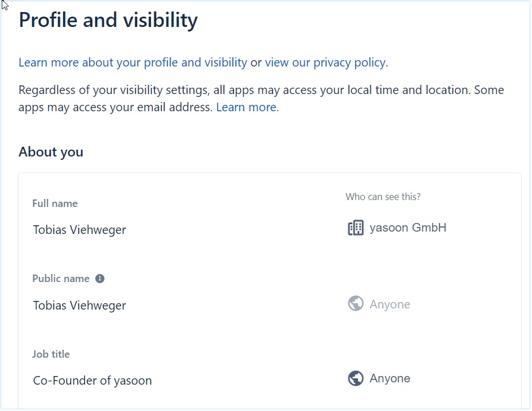This screenshot has width=532, height=411.
Task: Click the info icon beside Public name
Action: point(100,279)
